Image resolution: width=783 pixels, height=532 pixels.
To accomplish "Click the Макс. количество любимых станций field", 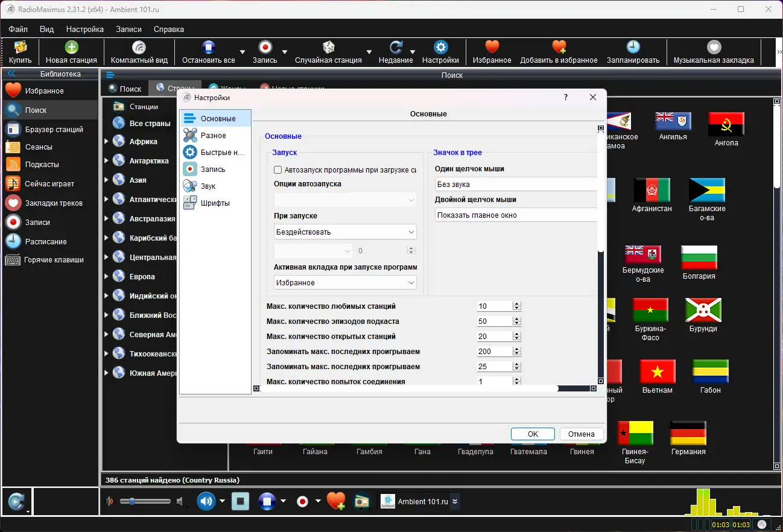I will pos(495,306).
